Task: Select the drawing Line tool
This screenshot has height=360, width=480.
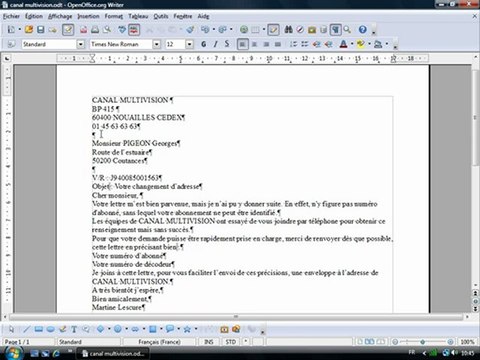Action: pos(27,329)
